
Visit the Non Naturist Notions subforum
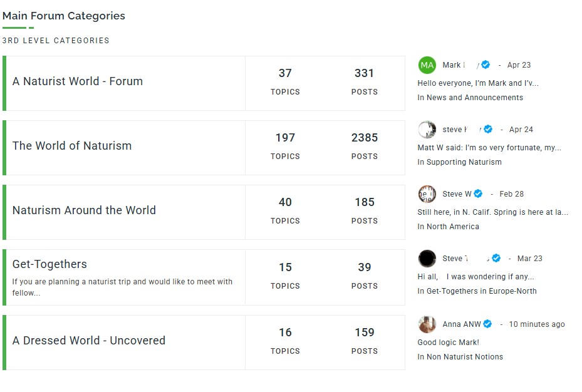465,357
